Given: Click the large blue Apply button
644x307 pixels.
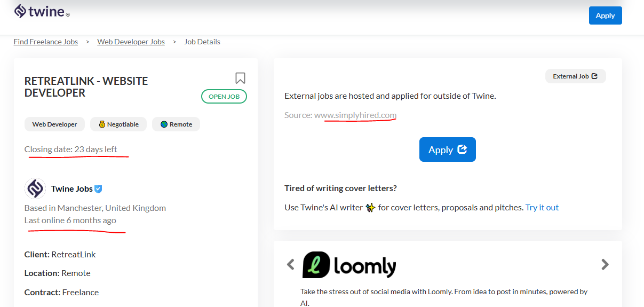Looking at the screenshot, I should (447, 149).
